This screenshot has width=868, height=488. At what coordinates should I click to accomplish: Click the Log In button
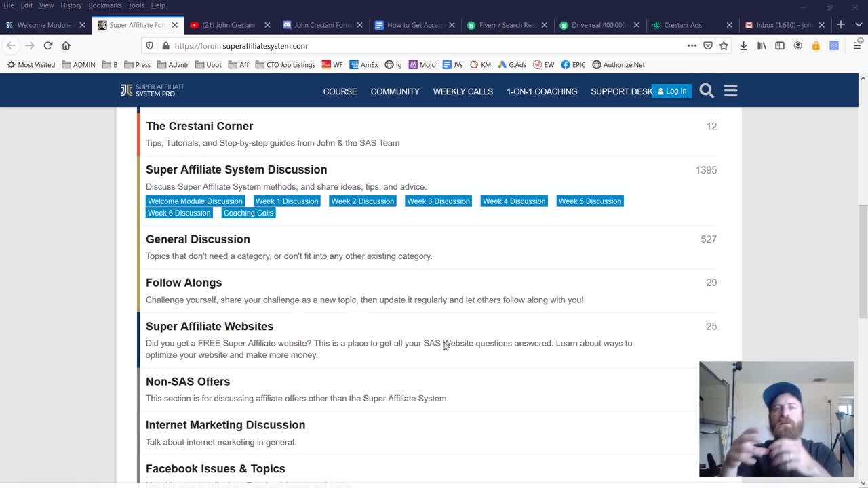coord(671,91)
